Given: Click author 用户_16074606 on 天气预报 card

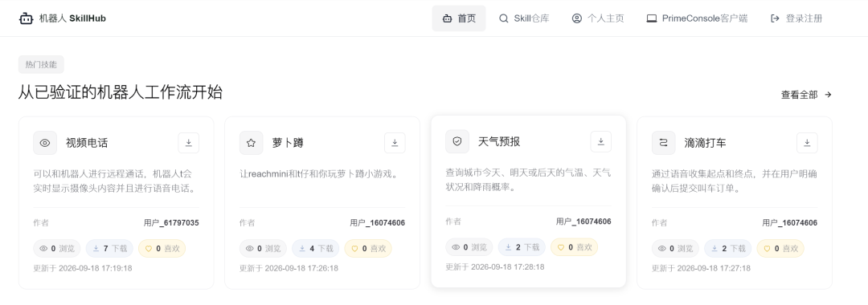Looking at the screenshot, I should click(583, 222).
